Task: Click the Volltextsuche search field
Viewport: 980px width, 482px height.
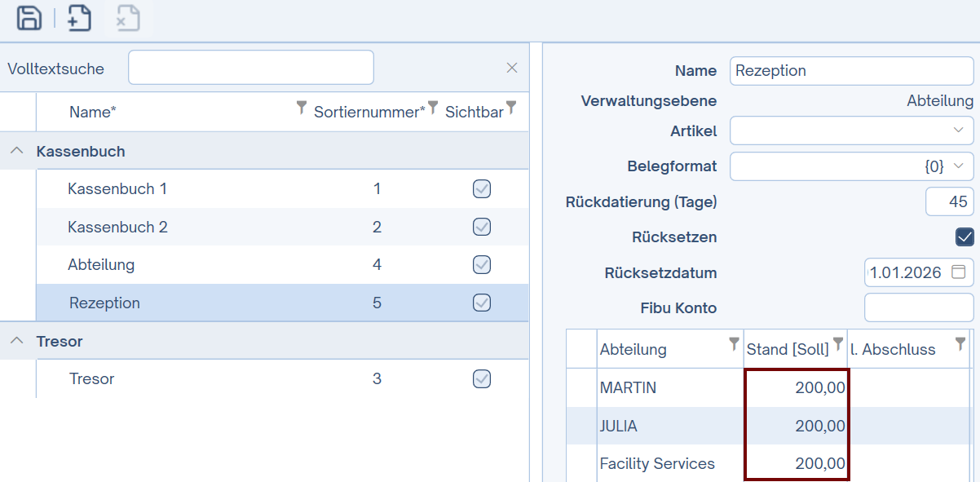Action: 250,68
